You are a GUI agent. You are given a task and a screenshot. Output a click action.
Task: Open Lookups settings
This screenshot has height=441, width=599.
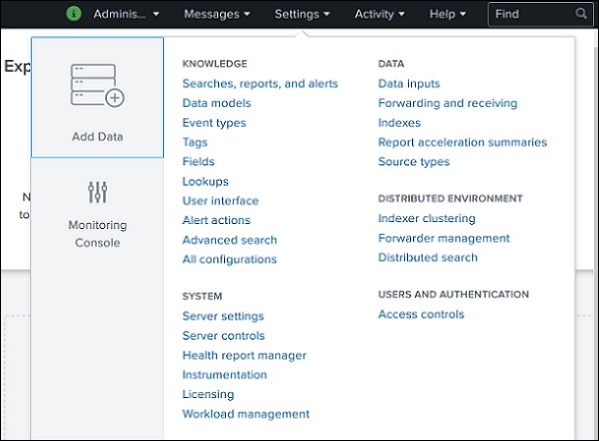(x=205, y=182)
